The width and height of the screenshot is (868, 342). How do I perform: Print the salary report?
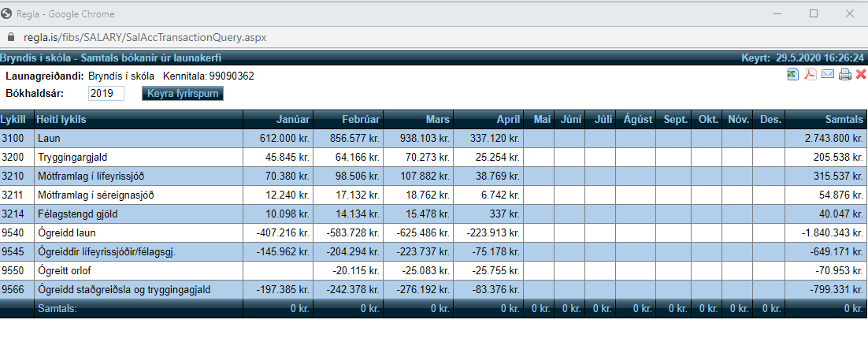click(x=845, y=75)
